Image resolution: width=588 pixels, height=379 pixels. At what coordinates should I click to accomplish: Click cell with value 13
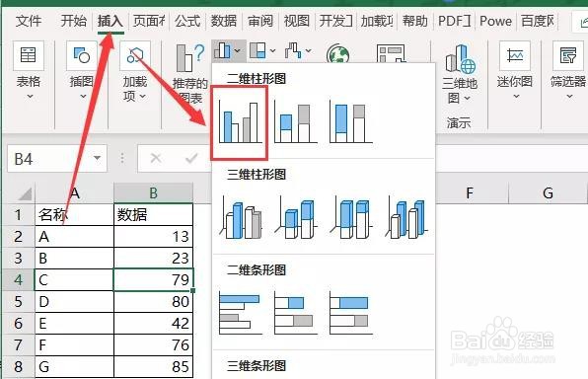point(153,237)
